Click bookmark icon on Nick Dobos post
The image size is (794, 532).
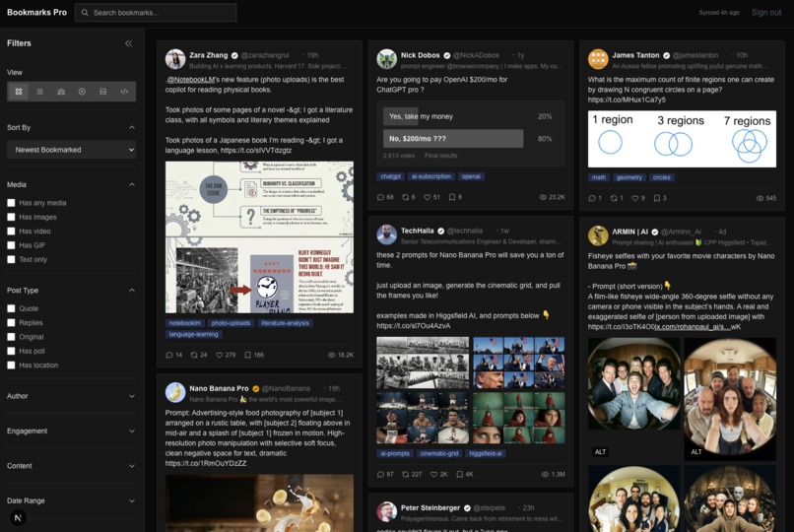(x=452, y=197)
